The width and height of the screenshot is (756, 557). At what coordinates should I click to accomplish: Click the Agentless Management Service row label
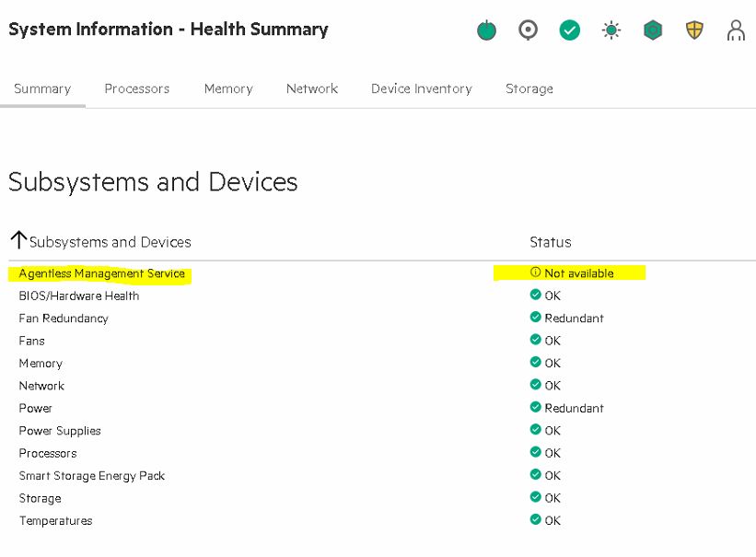pyautogui.click(x=101, y=273)
